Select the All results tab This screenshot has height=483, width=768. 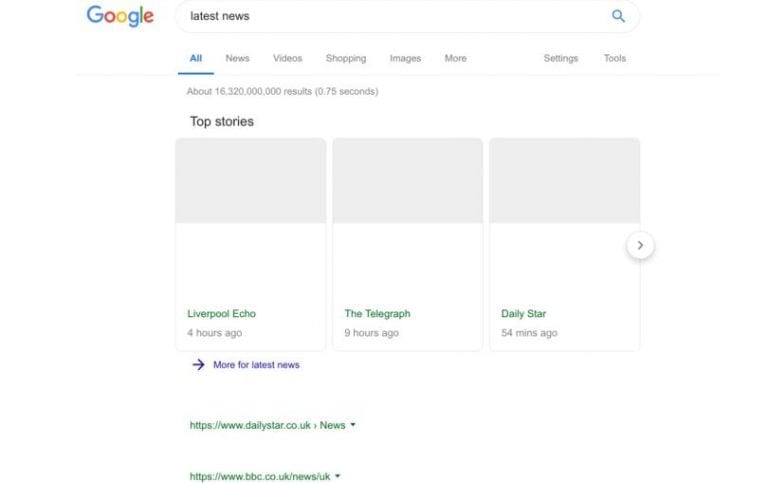click(x=196, y=58)
